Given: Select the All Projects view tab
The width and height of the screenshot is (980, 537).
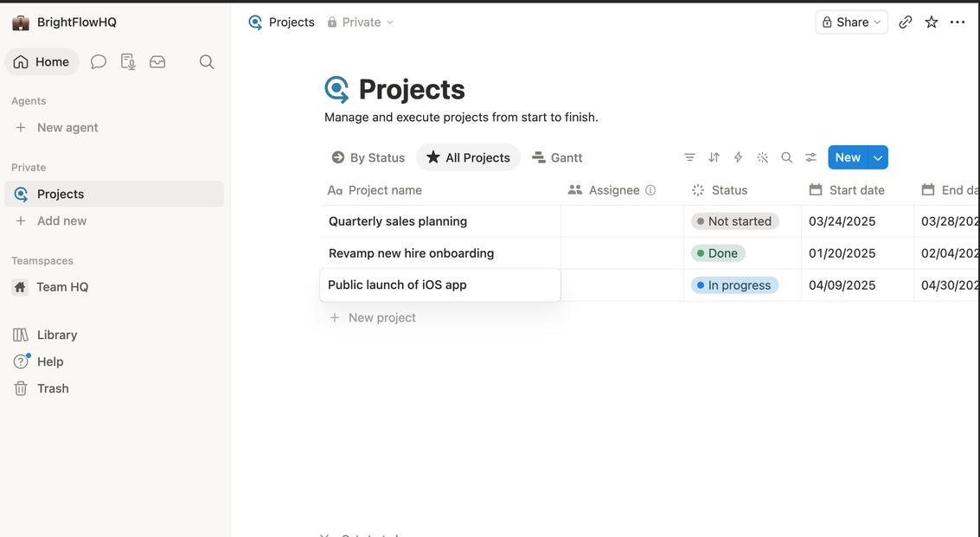Looking at the screenshot, I should click(x=468, y=157).
